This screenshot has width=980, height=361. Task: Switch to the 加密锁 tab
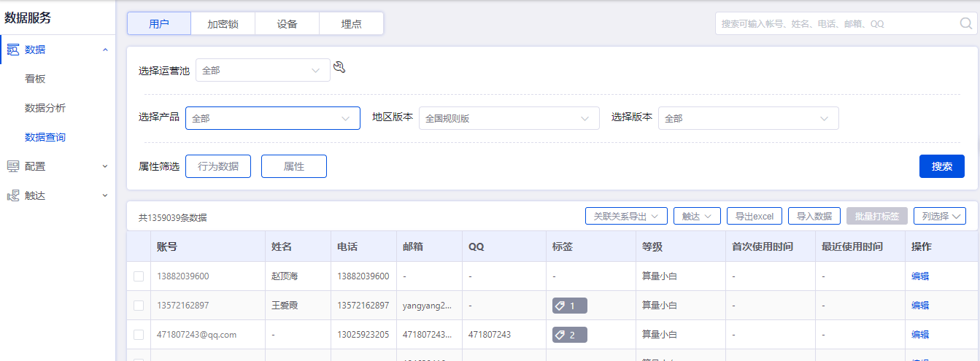click(223, 23)
